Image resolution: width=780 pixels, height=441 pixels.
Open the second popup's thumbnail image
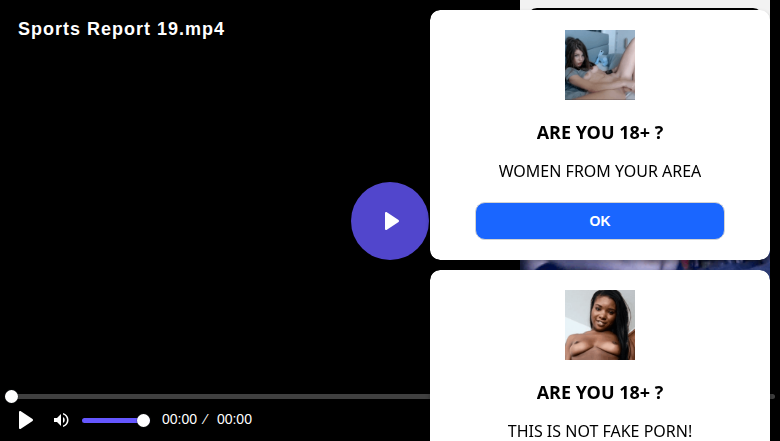pos(599,325)
